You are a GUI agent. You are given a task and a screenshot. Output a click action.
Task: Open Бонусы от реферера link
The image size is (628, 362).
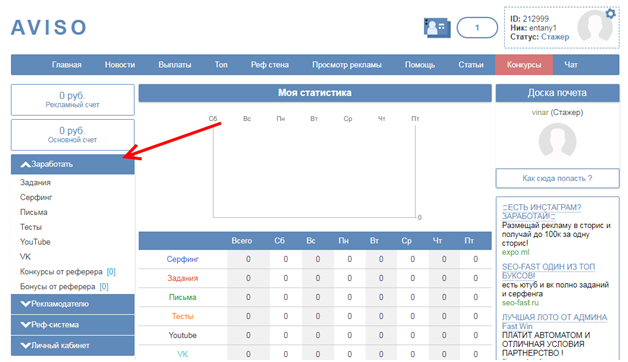[58, 287]
